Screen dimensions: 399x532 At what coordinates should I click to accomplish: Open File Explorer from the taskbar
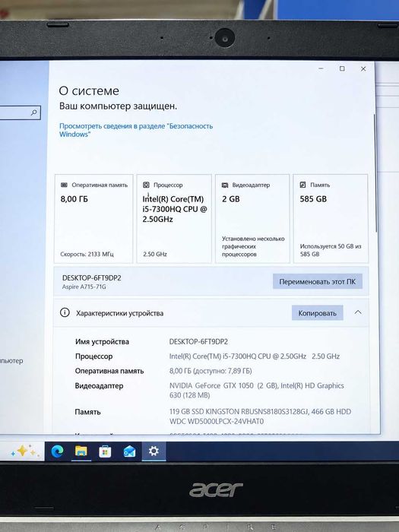pos(81,451)
